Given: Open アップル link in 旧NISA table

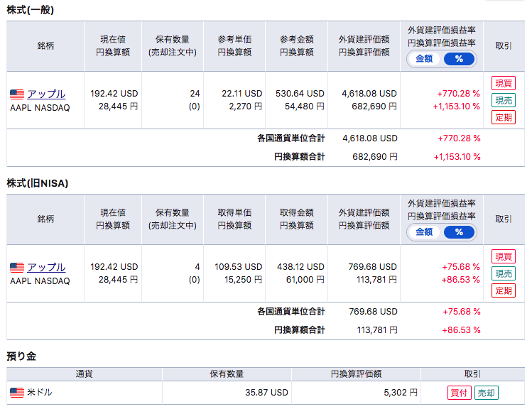Looking at the screenshot, I should [46, 268].
